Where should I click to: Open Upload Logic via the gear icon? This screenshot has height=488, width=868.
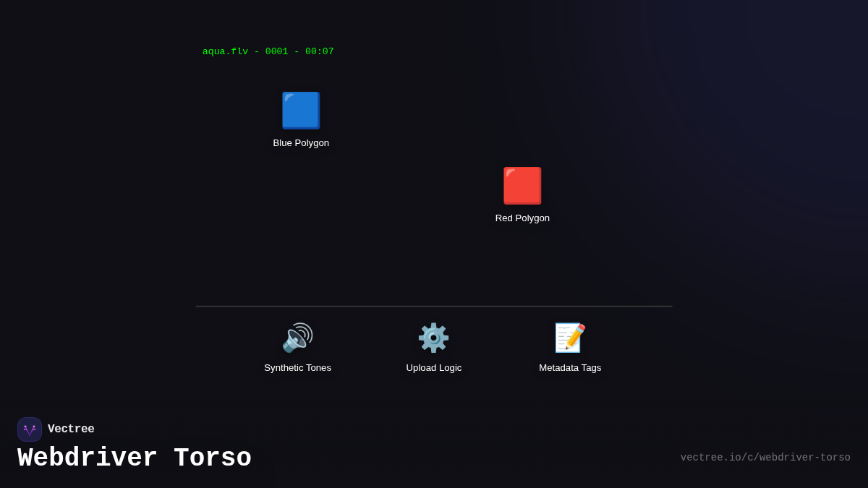coord(433,337)
